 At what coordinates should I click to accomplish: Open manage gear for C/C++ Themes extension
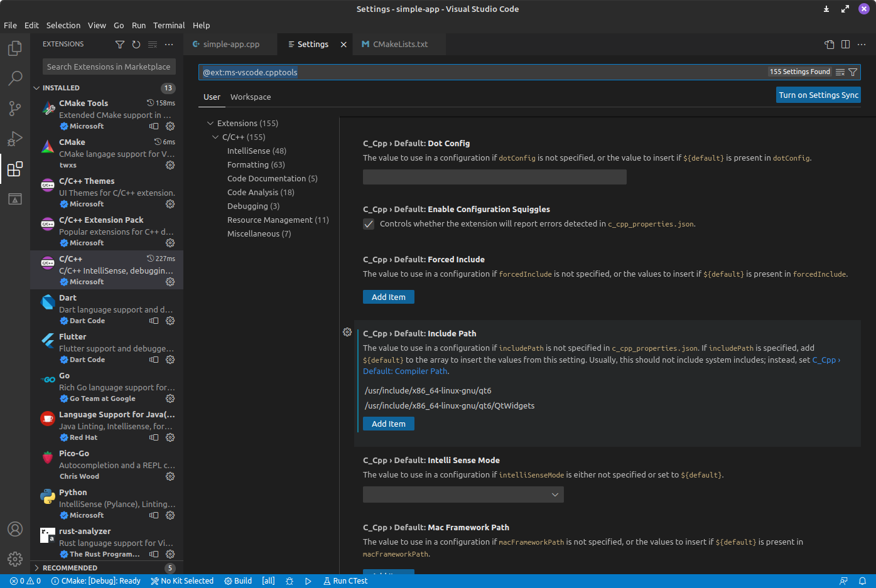click(x=170, y=204)
